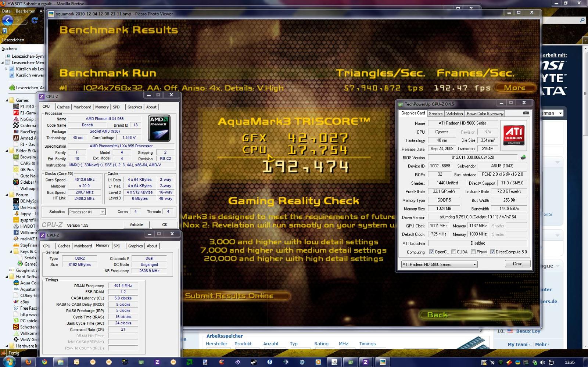Switch to the Graphics tab in lower CPU-Z
The height and width of the screenshot is (367, 588).
(x=135, y=246)
